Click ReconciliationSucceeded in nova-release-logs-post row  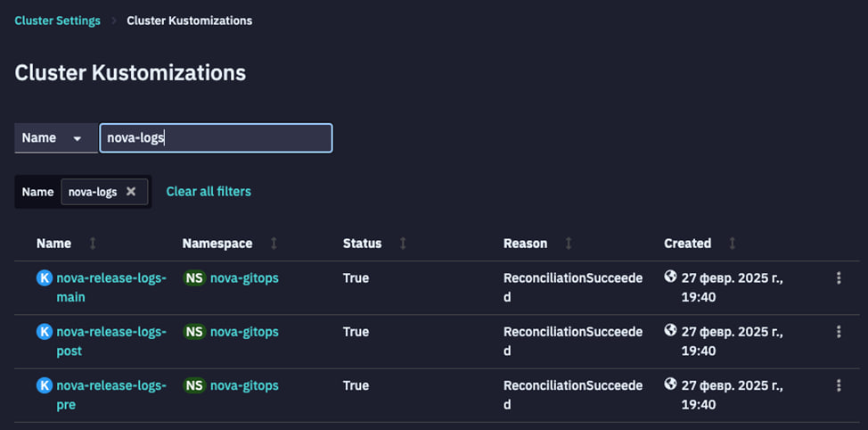pyautogui.click(x=573, y=342)
